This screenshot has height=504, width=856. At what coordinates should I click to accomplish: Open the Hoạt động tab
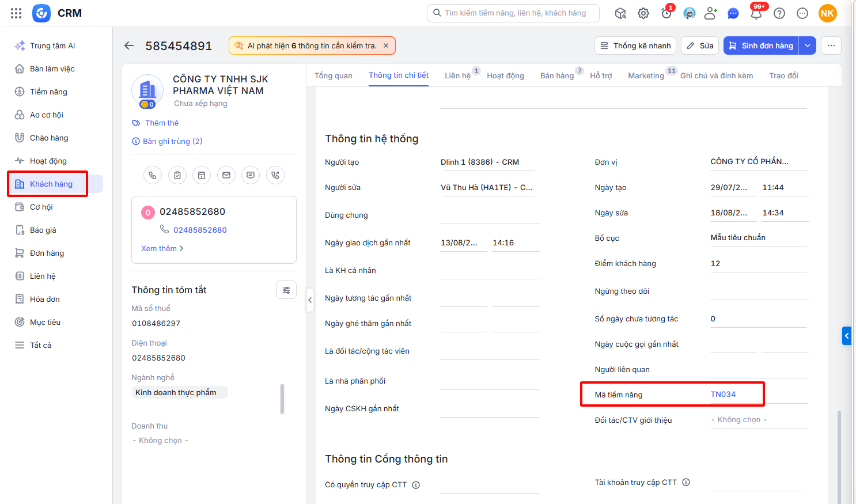click(x=505, y=75)
